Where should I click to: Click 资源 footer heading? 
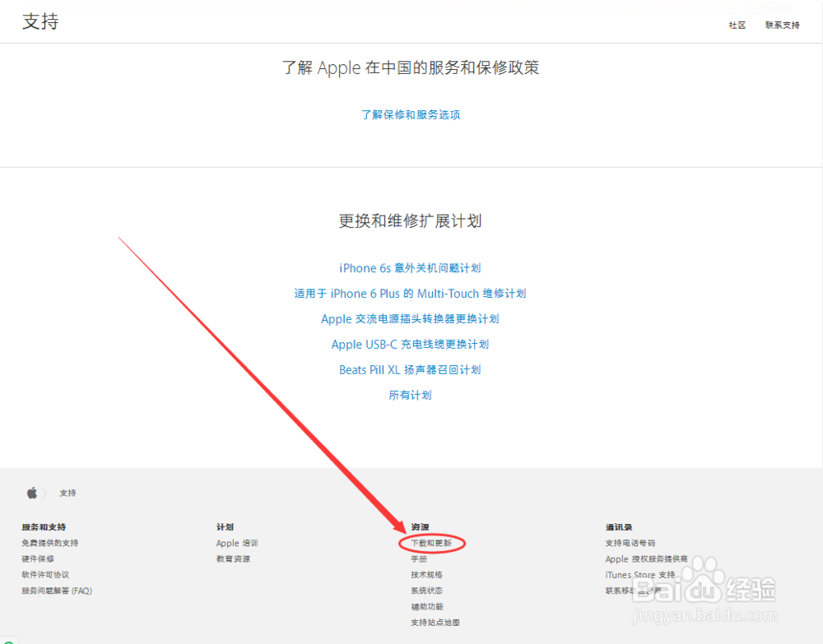[420, 527]
